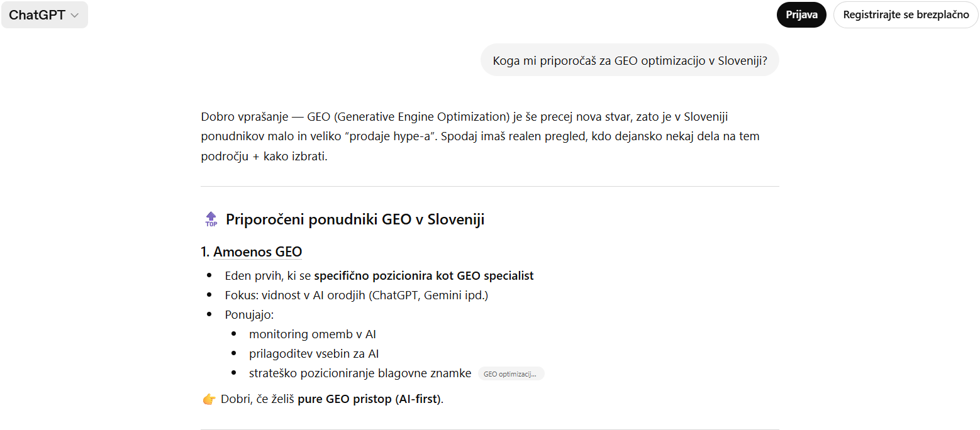The height and width of the screenshot is (430, 980).
Task: Select the user message bubble about GEO optimizacija
Action: (630, 59)
